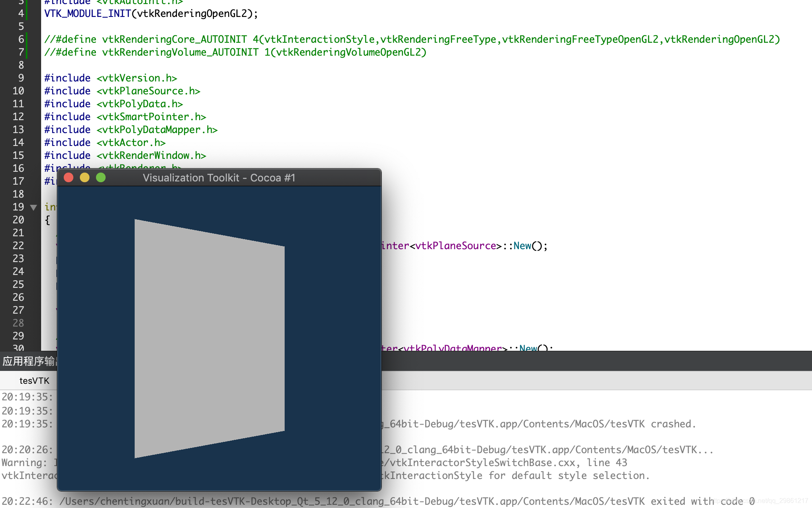
Task: Click dimmed line number 28
Action: click(18, 323)
